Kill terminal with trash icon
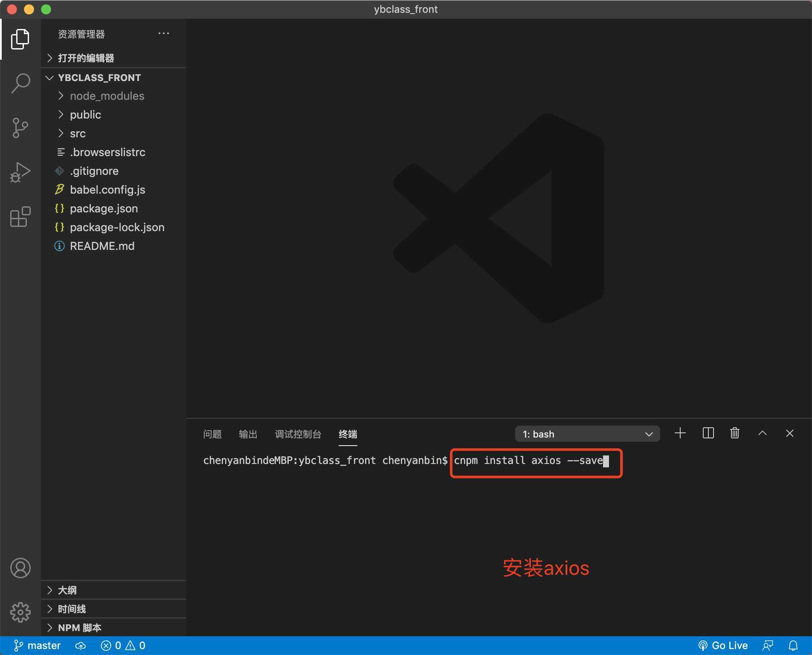This screenshot has width=812, height=655. pos(735,433)
